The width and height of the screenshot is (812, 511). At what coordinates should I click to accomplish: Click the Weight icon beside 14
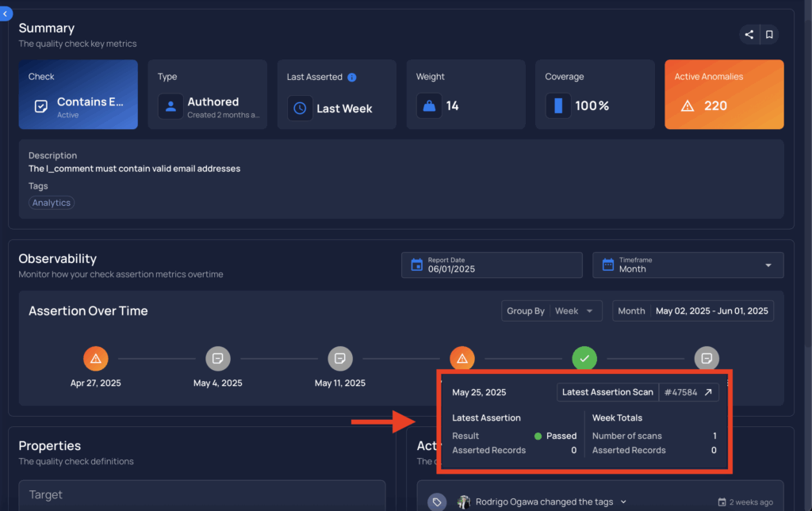pyautogui.click(x=429, y=106)
